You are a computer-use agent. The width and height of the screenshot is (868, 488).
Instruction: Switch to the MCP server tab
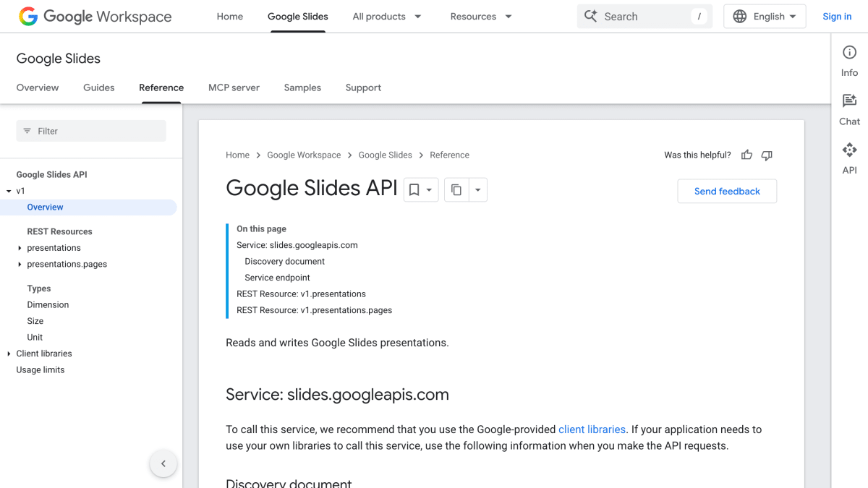click(234, 87)
